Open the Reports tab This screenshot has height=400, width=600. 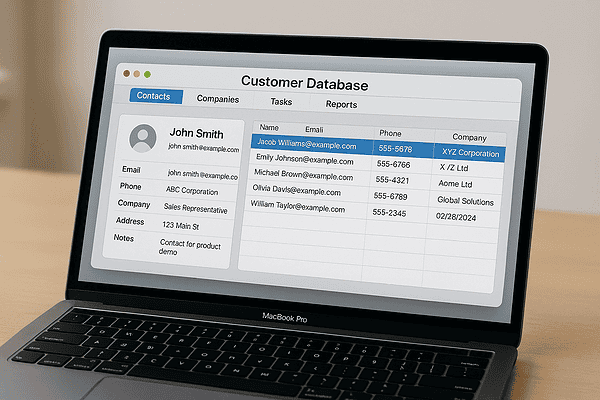341,104
